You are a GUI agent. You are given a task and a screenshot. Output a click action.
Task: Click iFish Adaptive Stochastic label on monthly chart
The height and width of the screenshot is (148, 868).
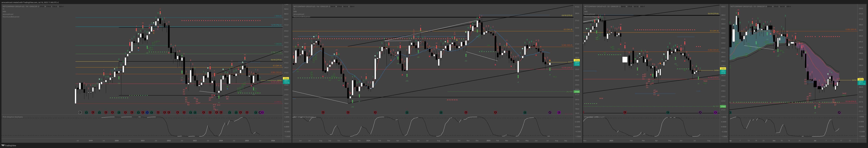tap(13, 117)
